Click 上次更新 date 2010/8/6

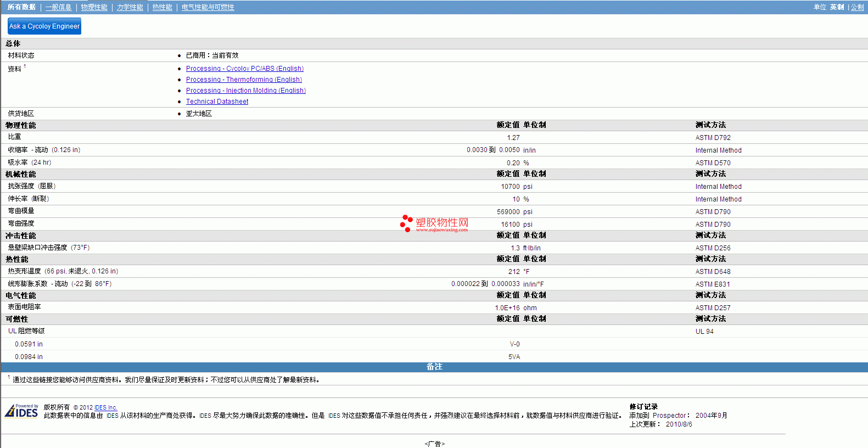point(679,424)
